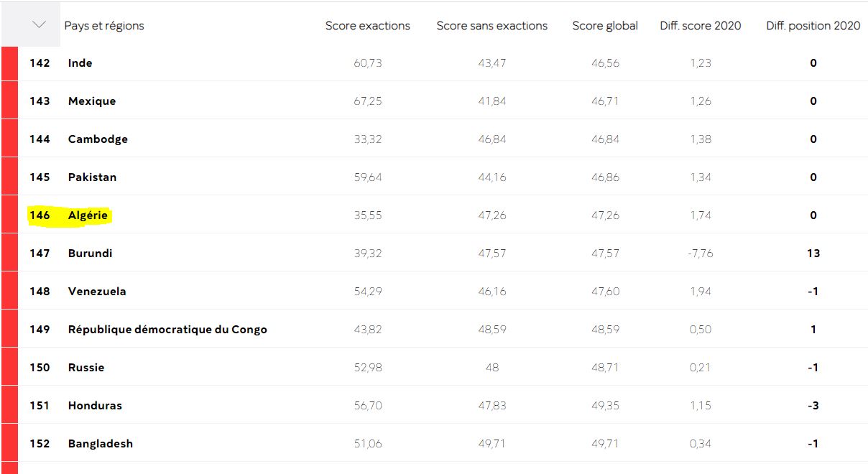
Task: Sort by Diff. position 2020 header
Action: [x=813, y=26]
